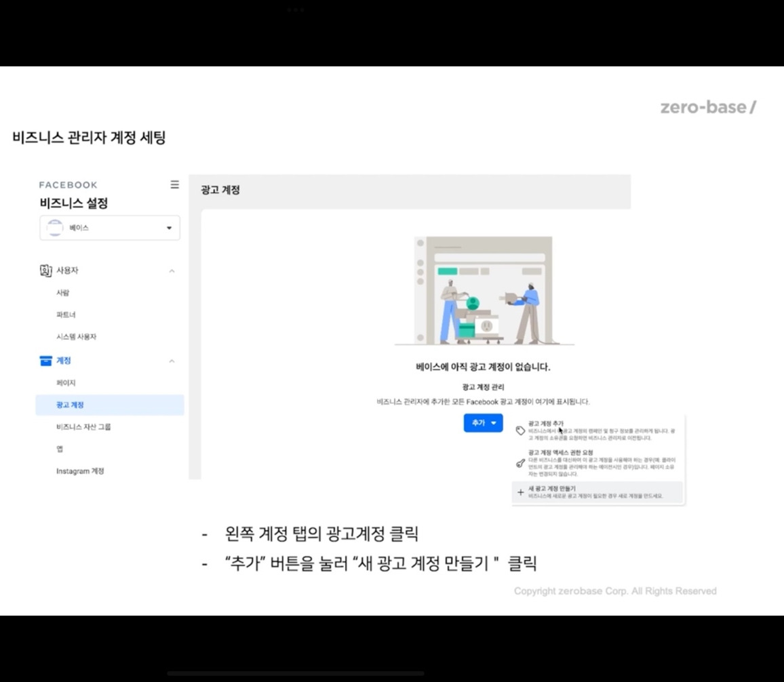Click the blue 추가 button
This screenshot has width=784, height=682.
tap(478, 422)
